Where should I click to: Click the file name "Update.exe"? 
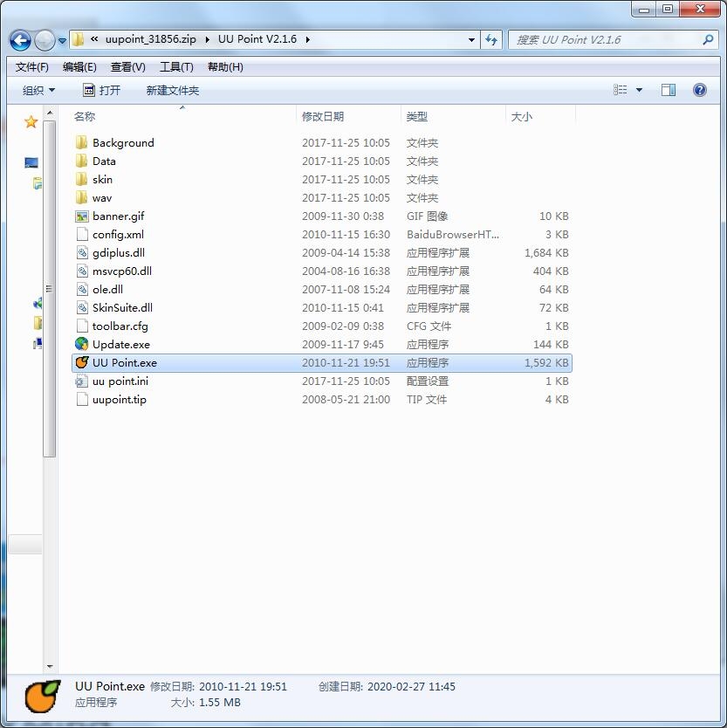point(121,345)
